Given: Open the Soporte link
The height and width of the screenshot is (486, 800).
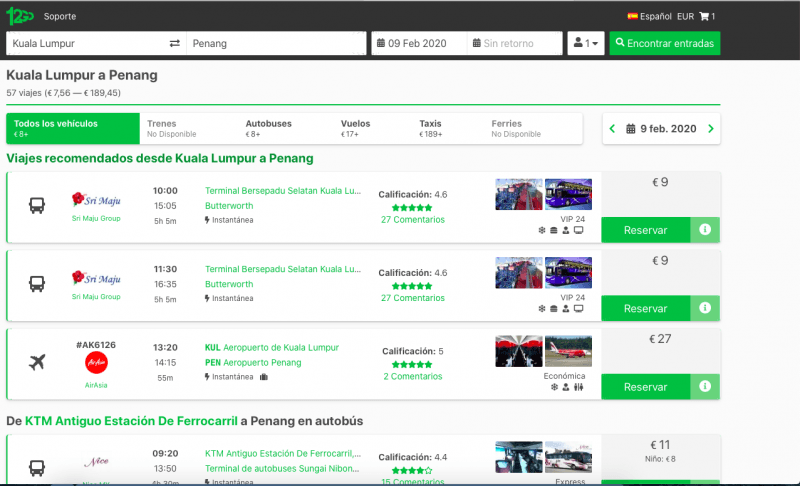Looking at the screenshot, I should 60,16.
